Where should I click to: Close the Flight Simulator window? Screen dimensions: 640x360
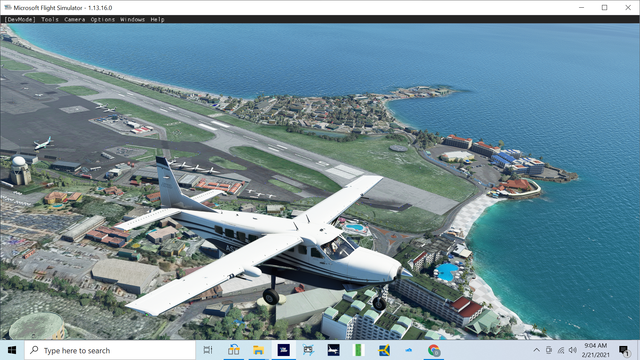click(628, 7)
